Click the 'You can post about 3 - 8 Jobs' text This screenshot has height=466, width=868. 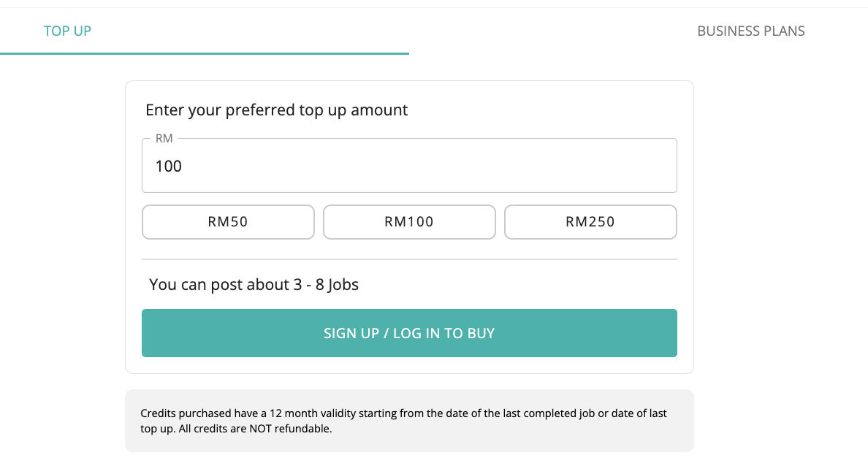point(254,284)
